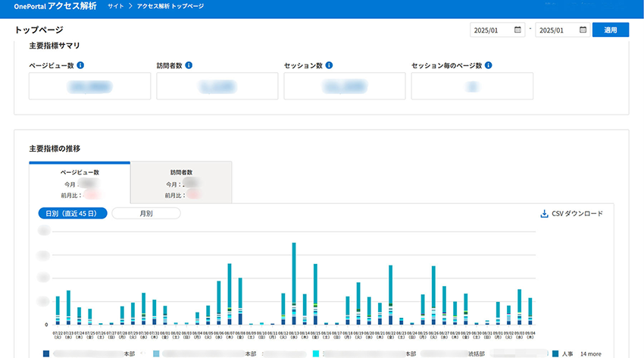Open the start date calendar icon
644x358 pixels.
tap(517, 30)
